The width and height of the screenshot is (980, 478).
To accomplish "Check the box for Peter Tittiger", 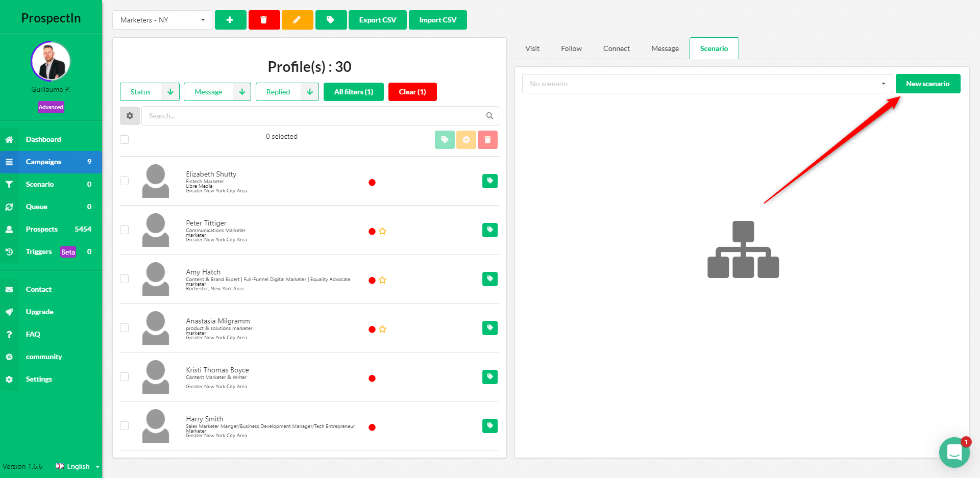I will click(x=125, y=230).
